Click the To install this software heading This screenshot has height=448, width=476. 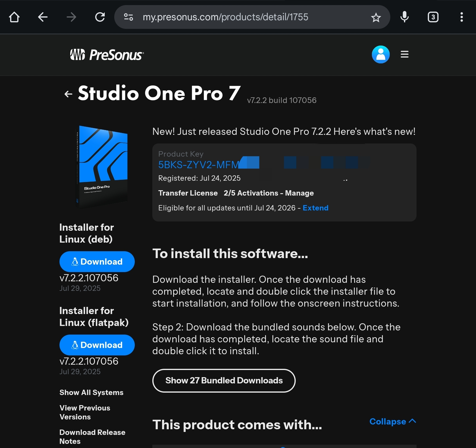point(230,254)
